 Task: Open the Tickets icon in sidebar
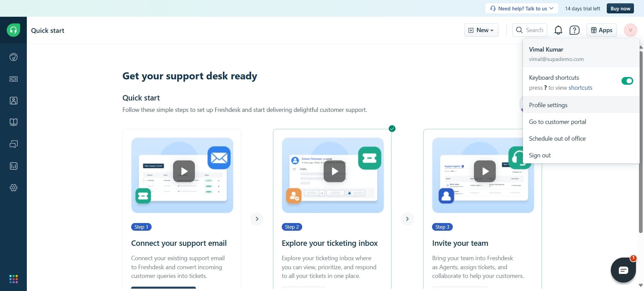click(13, 79)
